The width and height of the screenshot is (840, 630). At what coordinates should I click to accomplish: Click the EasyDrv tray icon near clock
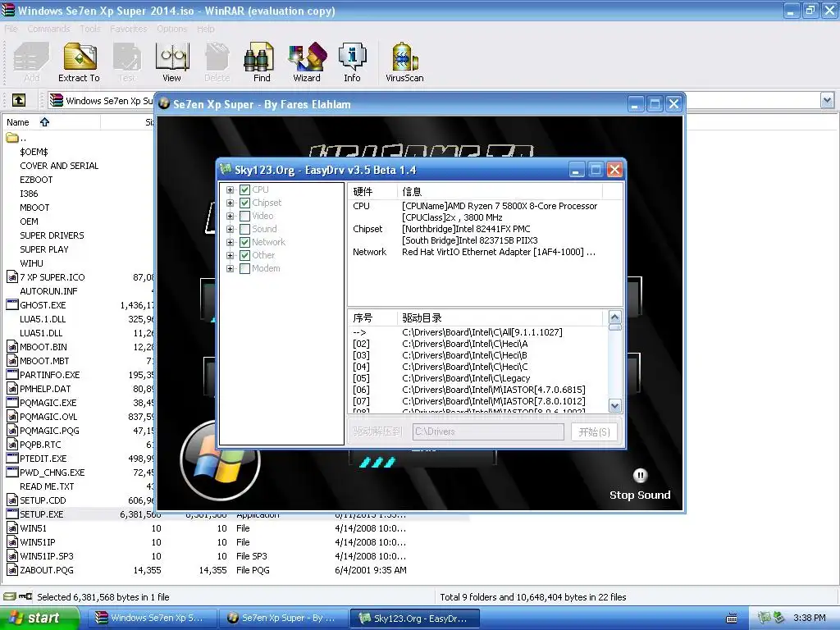pyautogui.click(x=765, y=618)
